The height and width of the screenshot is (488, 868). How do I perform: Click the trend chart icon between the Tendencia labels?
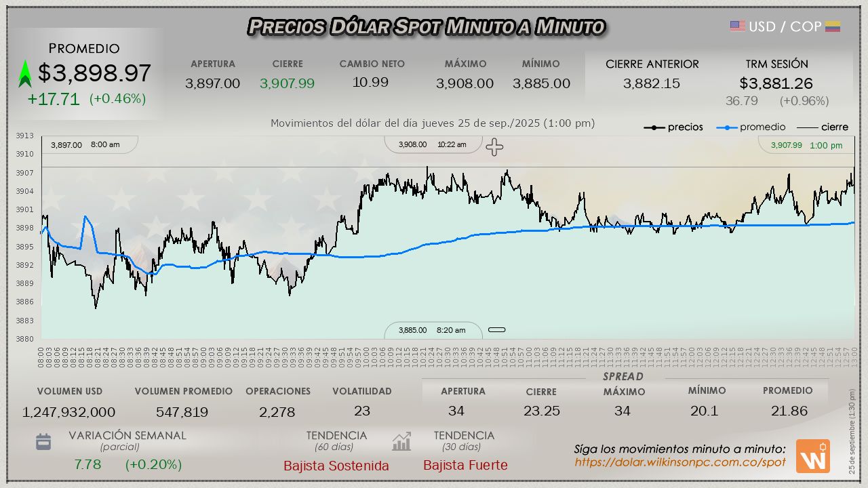pos(401,442)
